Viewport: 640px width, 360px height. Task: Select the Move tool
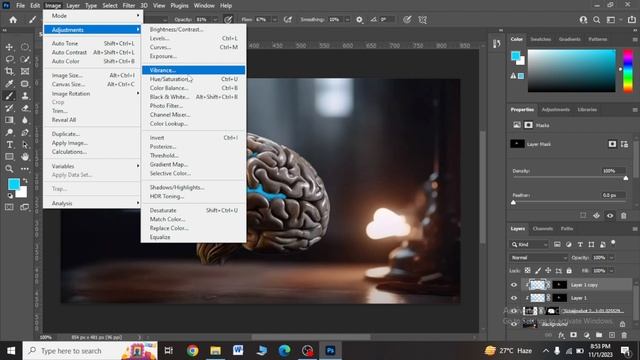(9, 47)
